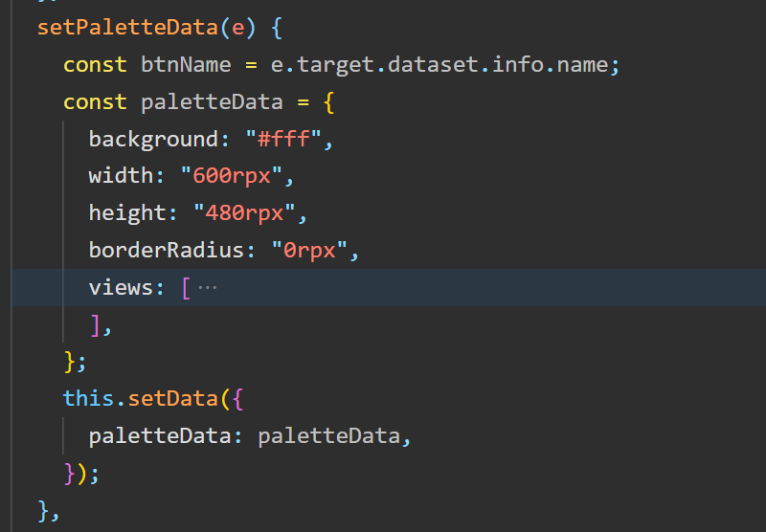Click the closing brace of paletteData object

[70, 362]
